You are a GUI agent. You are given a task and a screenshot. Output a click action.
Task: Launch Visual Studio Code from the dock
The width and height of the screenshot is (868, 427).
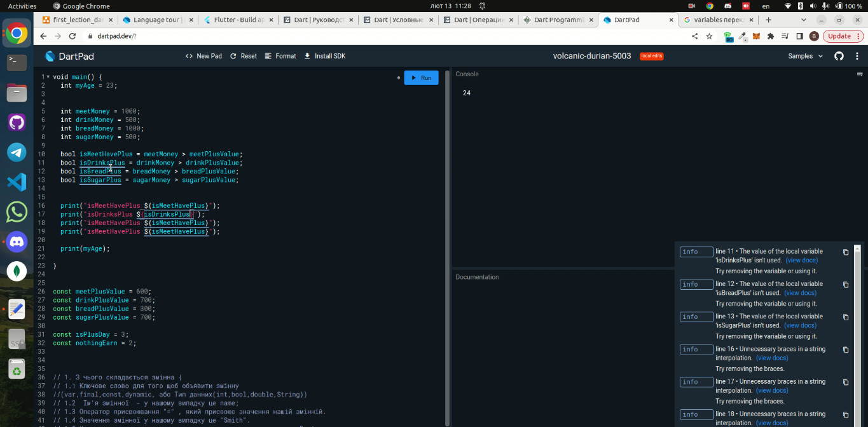17,182
